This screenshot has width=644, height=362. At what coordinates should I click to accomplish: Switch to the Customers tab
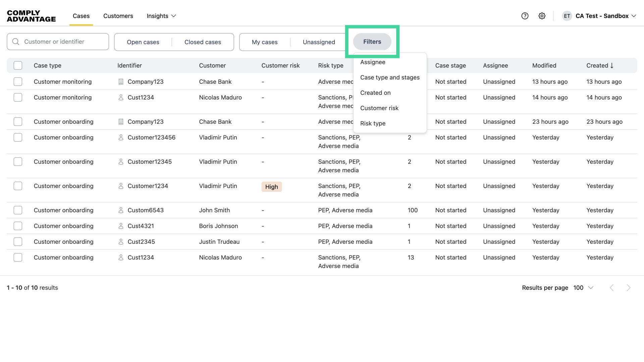(118, 16)
